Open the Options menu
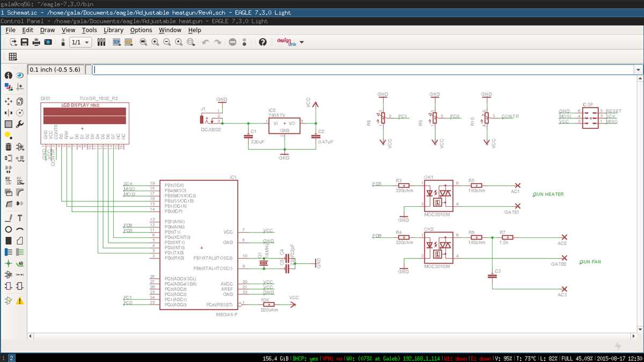644x362 pixels. point(141,30)
